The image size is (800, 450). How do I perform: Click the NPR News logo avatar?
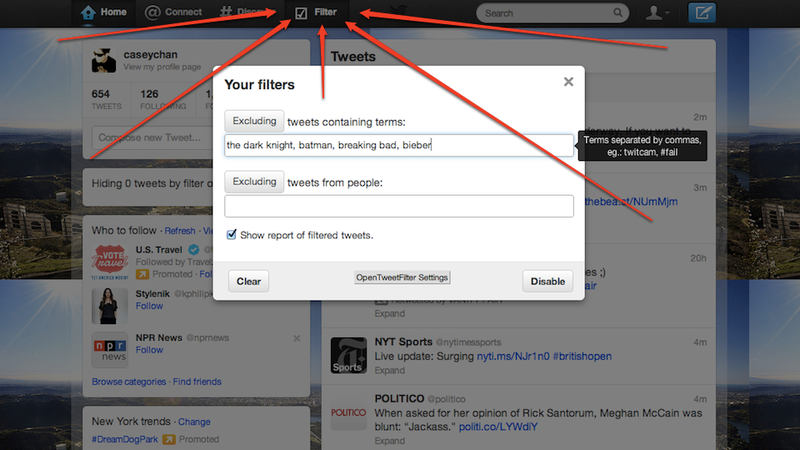(110, 350)
